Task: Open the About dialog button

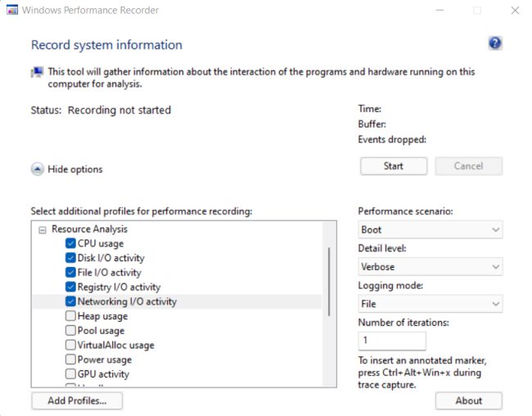Action: tap(468, 400)
